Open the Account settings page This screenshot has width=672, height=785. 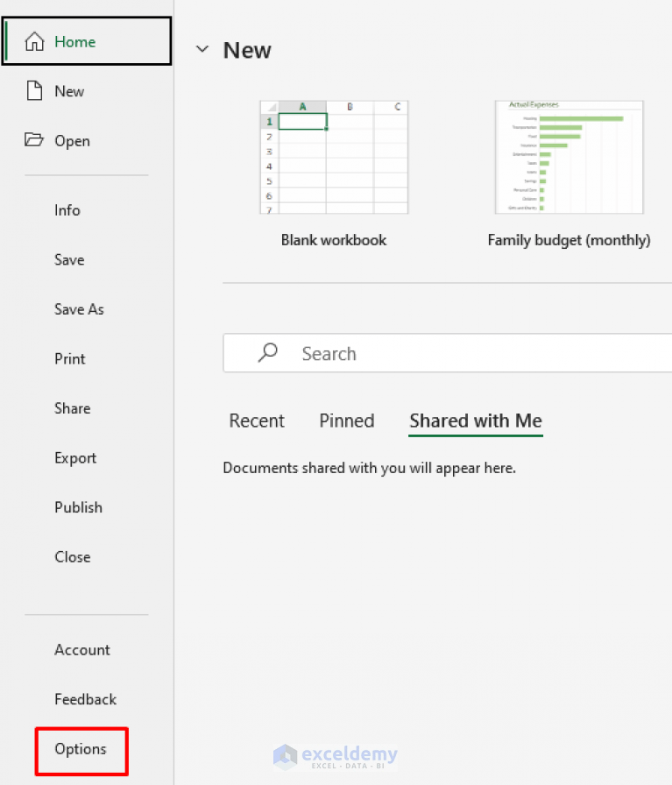tap(81, 650)
